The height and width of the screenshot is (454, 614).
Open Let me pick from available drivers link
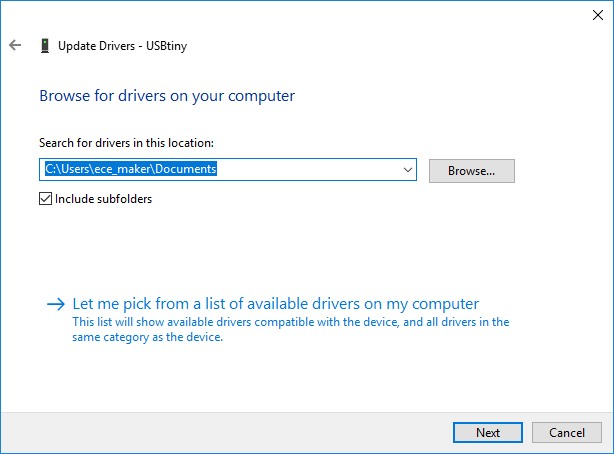[x=276, y=304]
